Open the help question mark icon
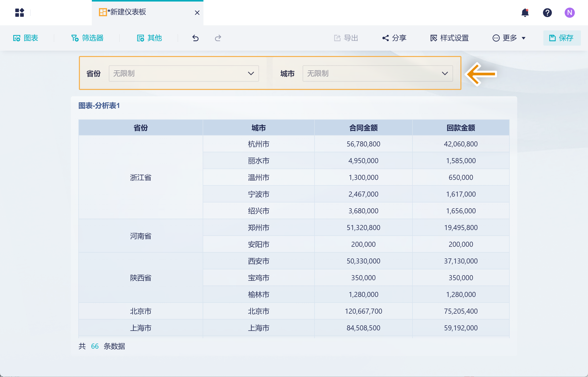 pyautogui.click(x=547, y=12)
